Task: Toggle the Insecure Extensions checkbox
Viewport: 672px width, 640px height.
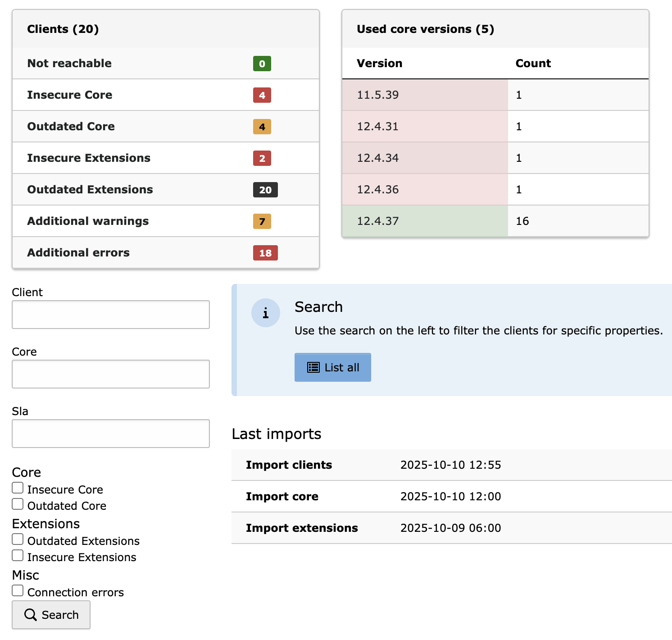Action: tap(18, 556)
